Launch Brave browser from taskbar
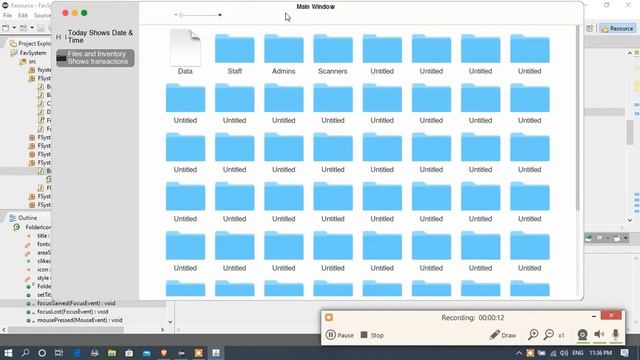The image size is (640, 360). click(x=164, y=353)
